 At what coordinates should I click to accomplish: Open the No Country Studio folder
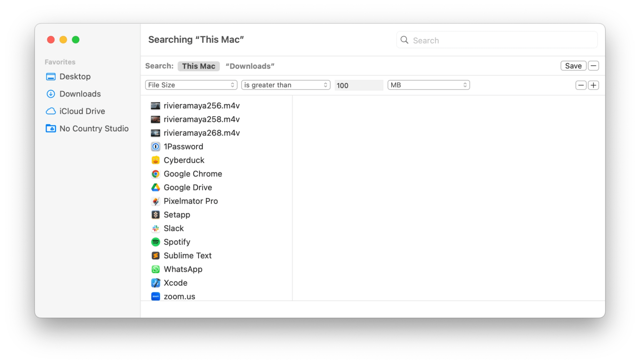(94, 128)
